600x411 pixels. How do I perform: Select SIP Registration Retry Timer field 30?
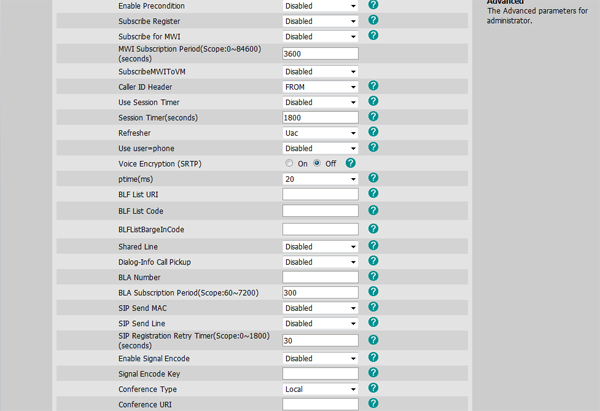click(x=320, y=341)
